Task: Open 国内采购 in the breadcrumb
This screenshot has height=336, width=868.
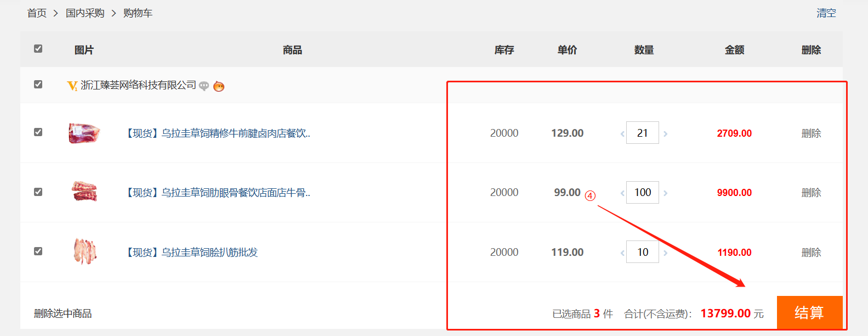Action: click(x=85, y=13)
